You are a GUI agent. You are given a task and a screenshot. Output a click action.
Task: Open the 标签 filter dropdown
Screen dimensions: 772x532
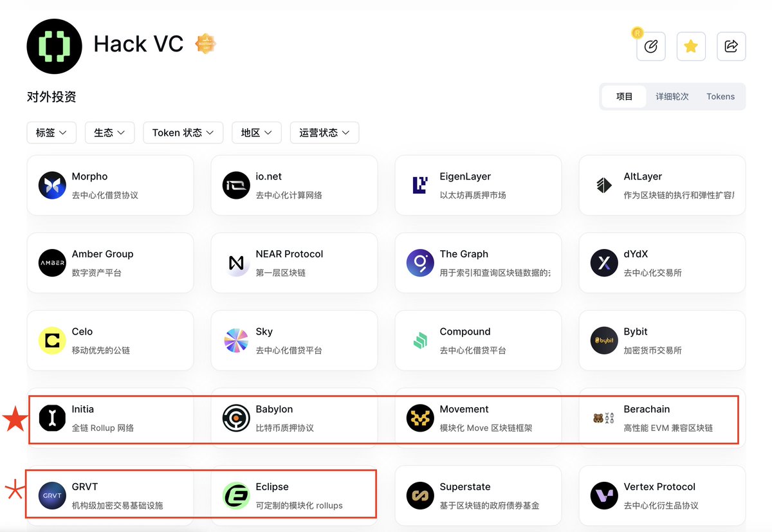pos(51,133)
